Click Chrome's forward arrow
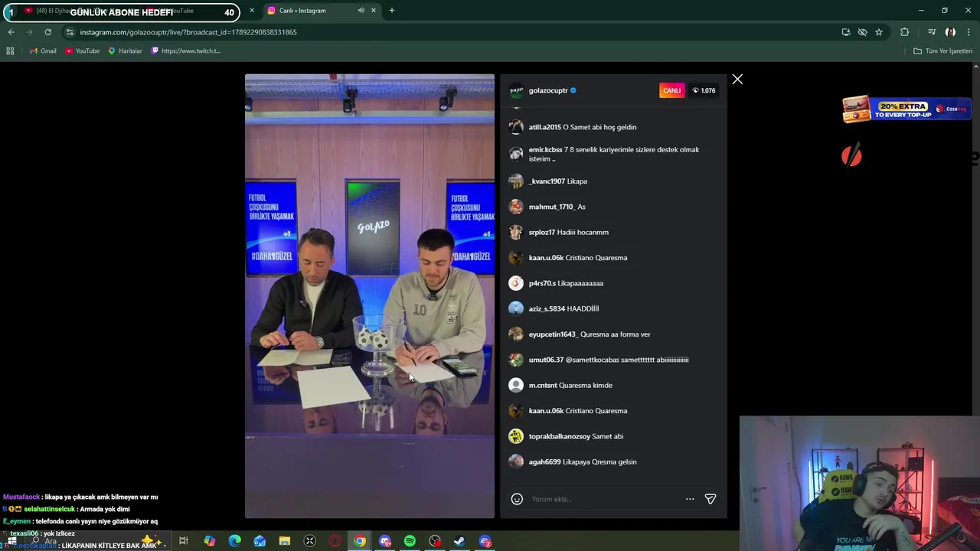Viewport: 980px width, 551px height. (29, 32)
